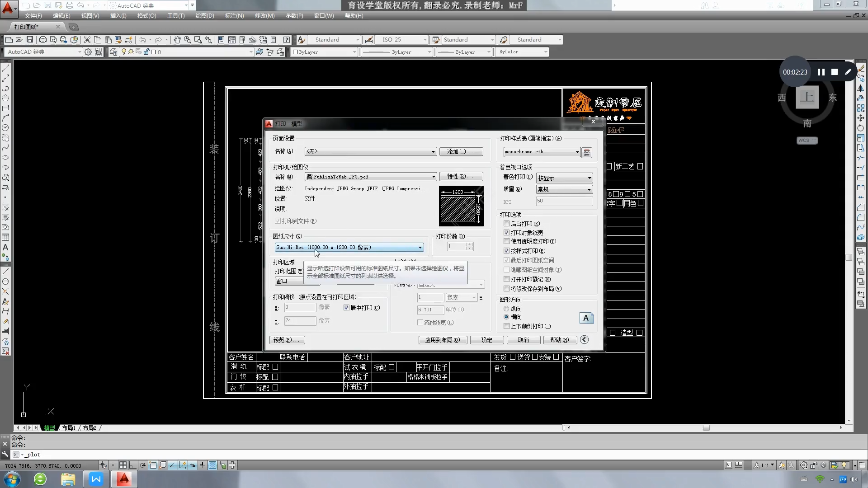The width and height of the screenshot is (868, 488).
Task: Open the Layer Properties Manager icon
Action: [113, 52]
